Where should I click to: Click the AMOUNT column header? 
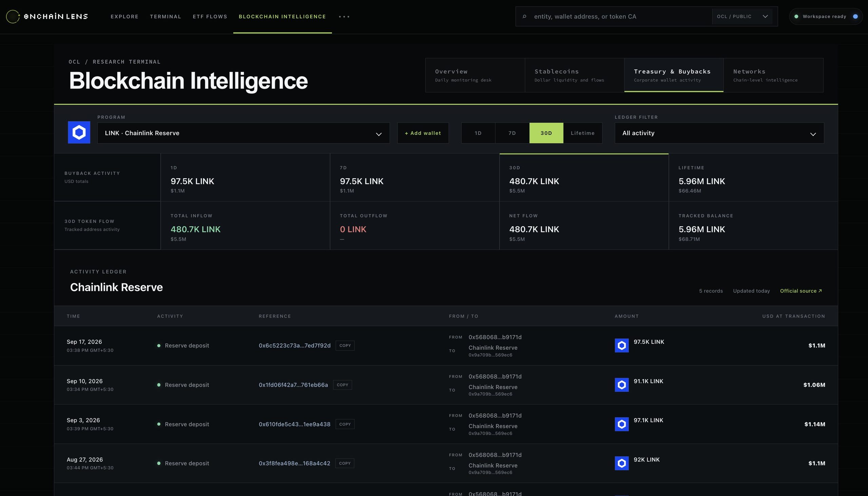pyautogui.click(x=627, y=316)
